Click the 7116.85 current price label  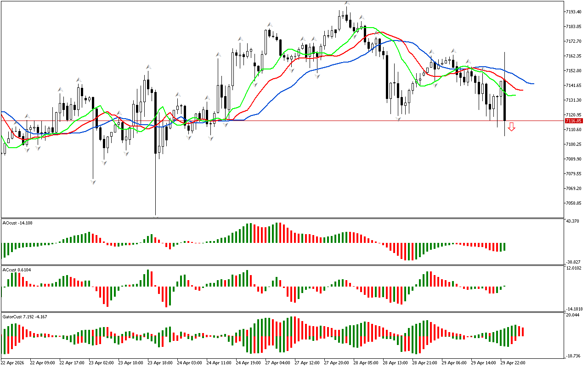574,121
